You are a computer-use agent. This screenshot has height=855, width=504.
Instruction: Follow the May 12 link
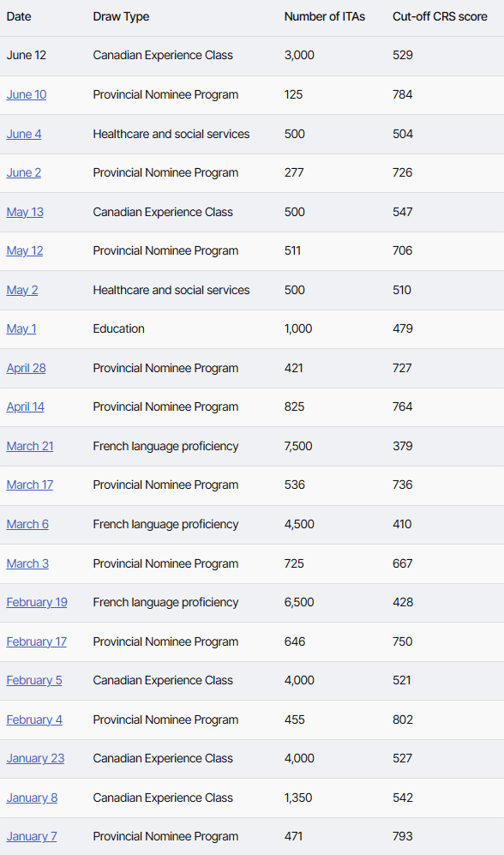pos(25,250)
